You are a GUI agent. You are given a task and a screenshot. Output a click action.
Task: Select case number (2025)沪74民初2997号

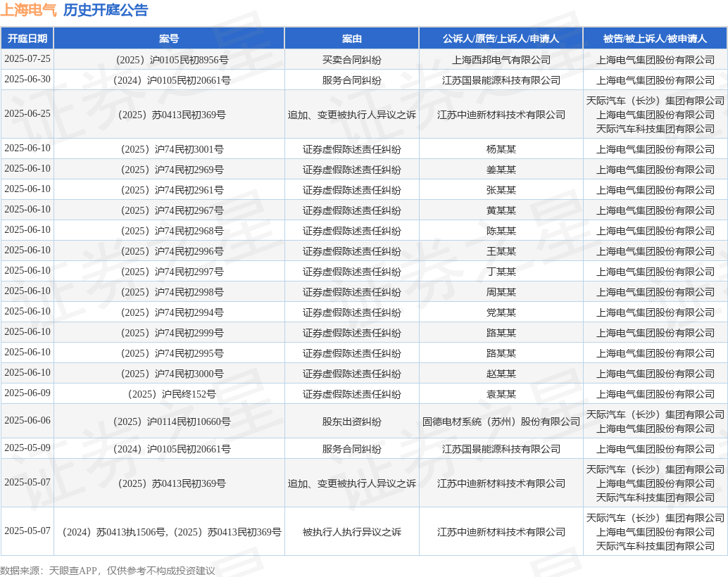[172, 272]
